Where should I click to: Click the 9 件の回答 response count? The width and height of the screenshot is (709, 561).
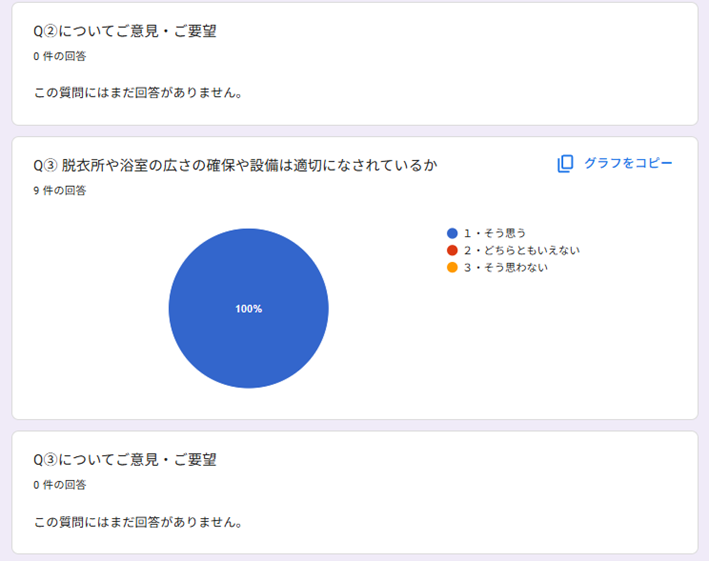[x=59, y=190]
